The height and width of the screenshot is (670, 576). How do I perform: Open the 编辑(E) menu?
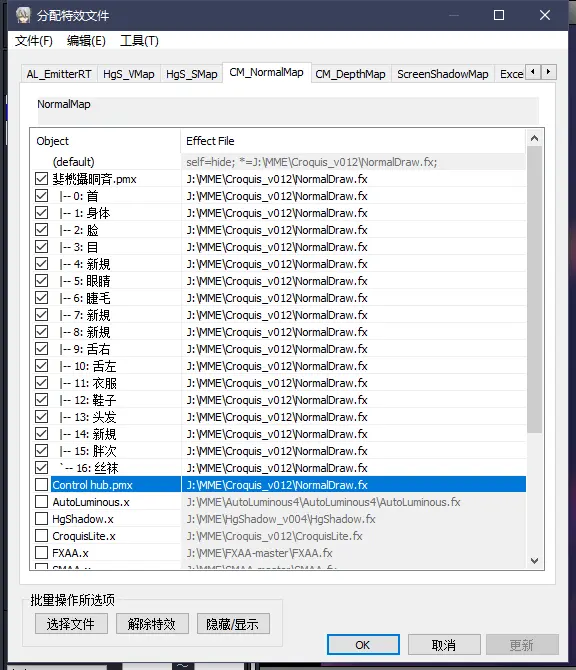[x=86, y=41]
